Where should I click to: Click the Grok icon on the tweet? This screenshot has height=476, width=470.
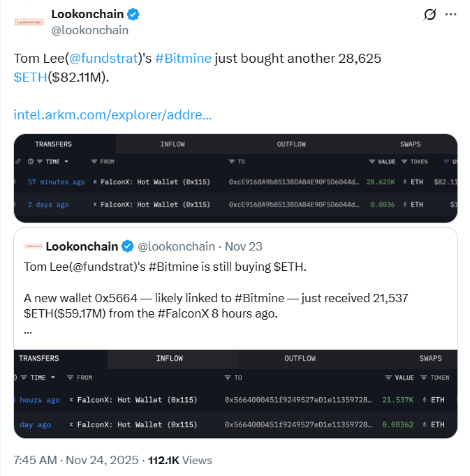point(431,15)
